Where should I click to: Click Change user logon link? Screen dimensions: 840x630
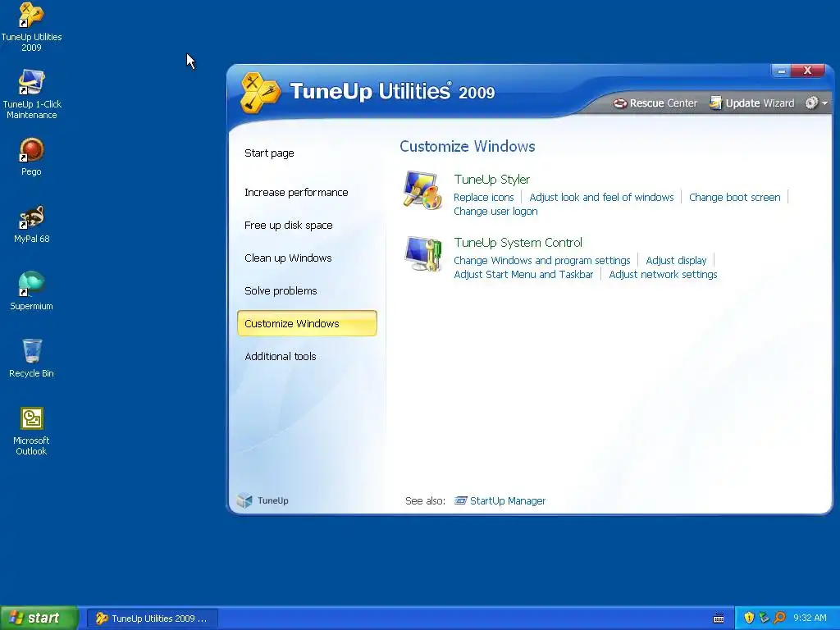[495, 211]
